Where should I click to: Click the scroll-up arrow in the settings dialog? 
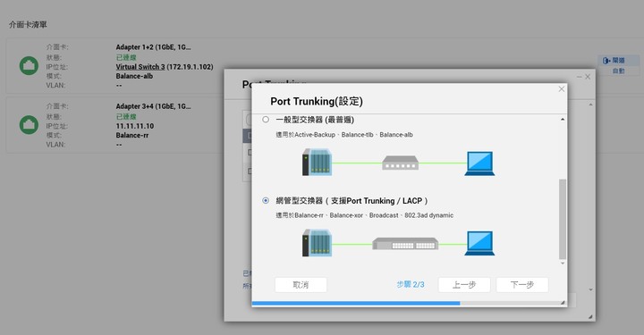click(563, 120)
